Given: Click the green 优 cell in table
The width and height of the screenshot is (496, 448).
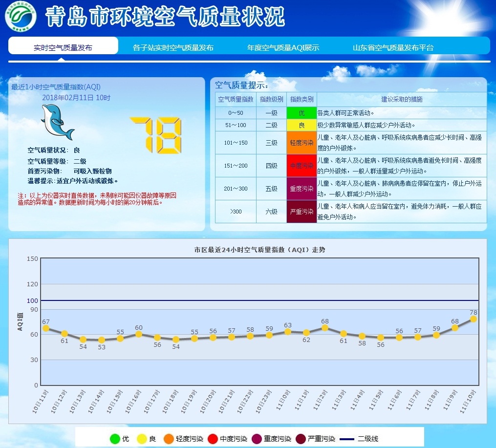Looking at the screenshot, I should pyautogui.click(x=302, y=113).
